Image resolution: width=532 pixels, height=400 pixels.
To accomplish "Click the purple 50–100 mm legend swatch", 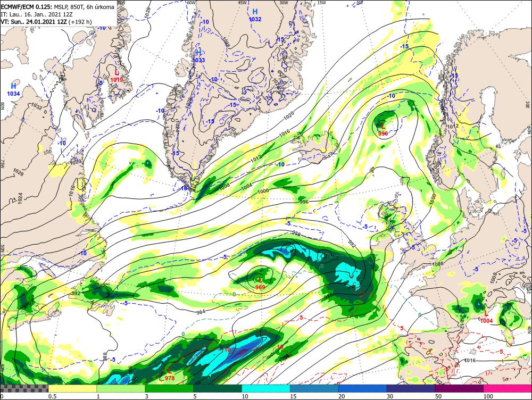I will (x=460, y=388).
